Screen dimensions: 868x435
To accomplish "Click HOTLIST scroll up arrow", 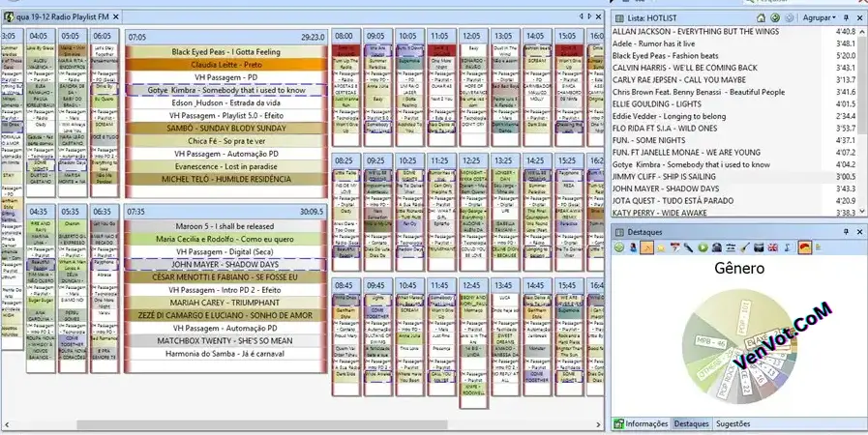I will click(861, 31).
